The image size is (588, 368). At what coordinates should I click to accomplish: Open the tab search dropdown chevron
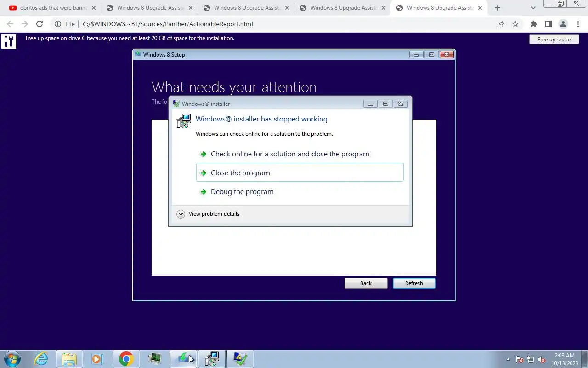click(533, 8)
